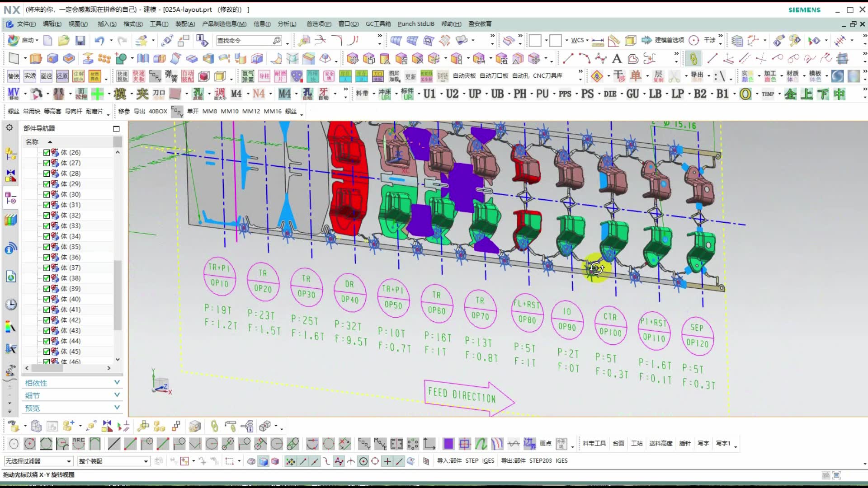Screen dimensions: 868x488
Task: Click the STEP203 export button
Action: point(540,461)
